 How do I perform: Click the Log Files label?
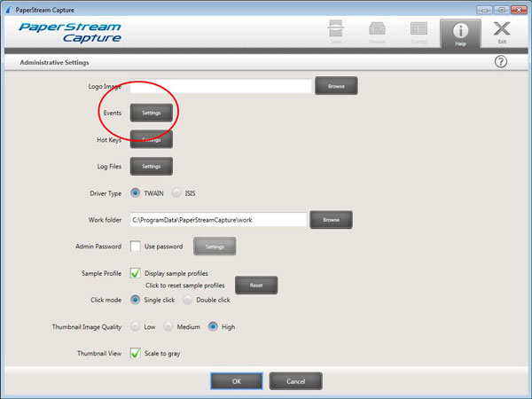point(109,167)
